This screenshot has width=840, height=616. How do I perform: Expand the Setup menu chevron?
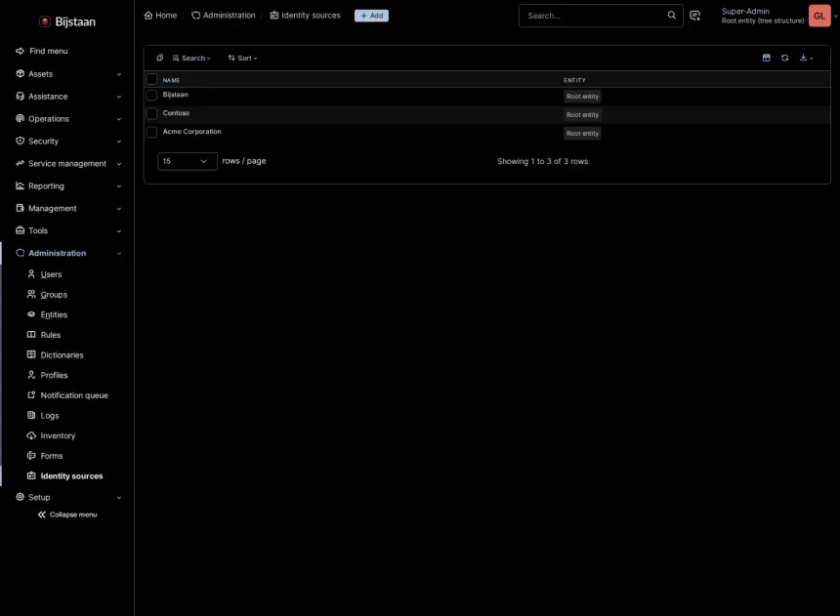(119, 498)
